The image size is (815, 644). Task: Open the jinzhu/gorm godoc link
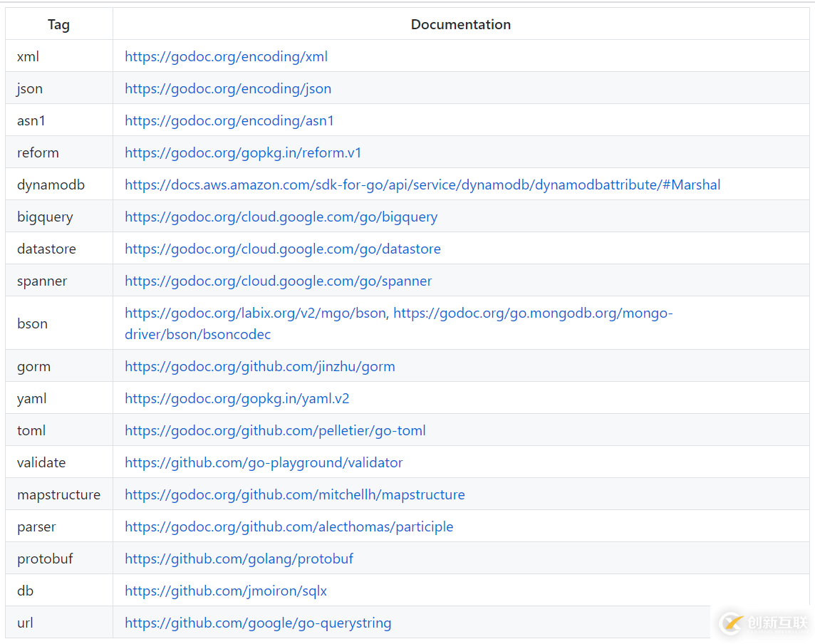pyautogui.click(x=260, y=366)
